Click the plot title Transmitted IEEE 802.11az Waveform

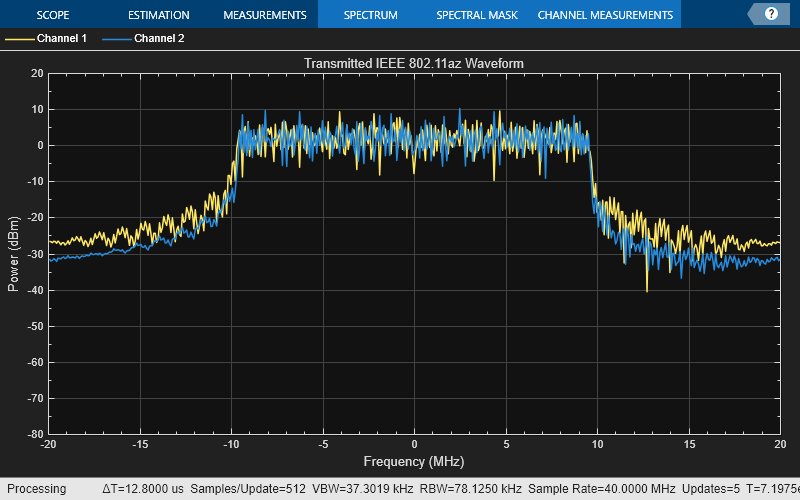414,63
